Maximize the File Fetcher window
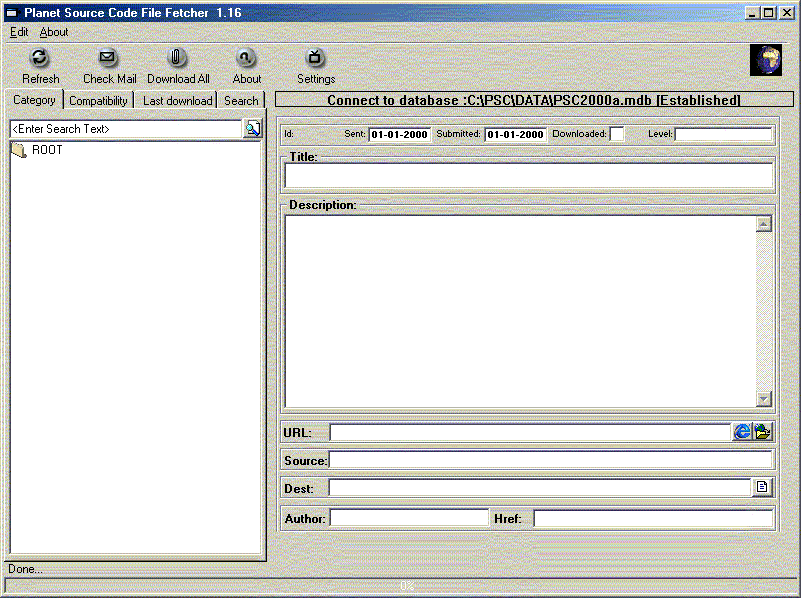801x598 pixels. pyautogui.click(x=768, y=13)
